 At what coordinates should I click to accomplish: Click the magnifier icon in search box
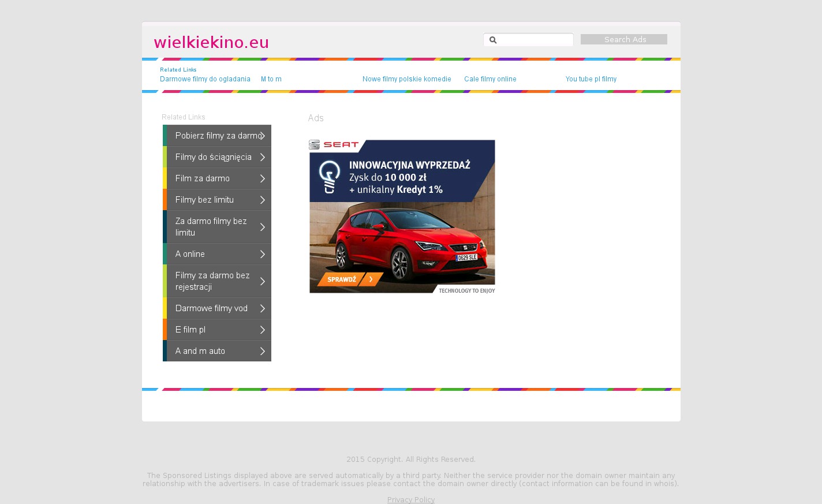[x=493, y=40]
